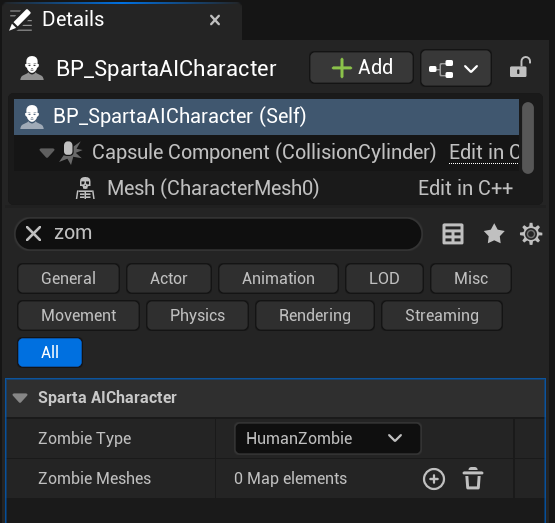Add element to Zombie Meshes map
This screenshot has height=523, width=555.
[x=434, y=479]
